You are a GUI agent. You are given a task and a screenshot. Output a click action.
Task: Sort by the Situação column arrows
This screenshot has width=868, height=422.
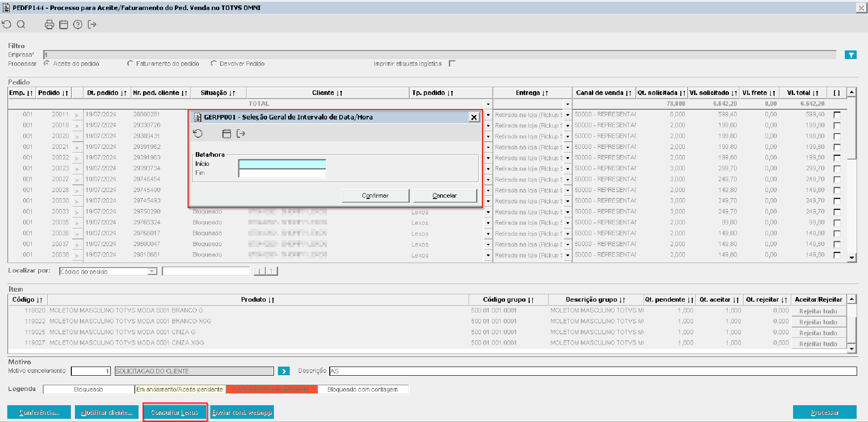click(232, 93)
